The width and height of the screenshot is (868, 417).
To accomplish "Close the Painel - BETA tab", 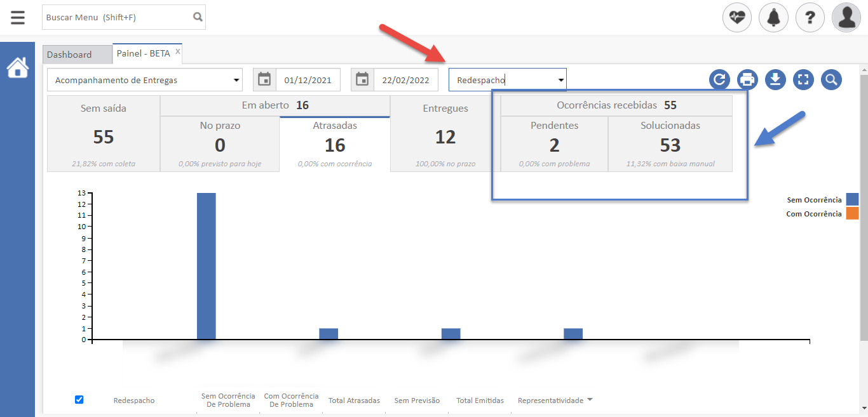I will [178, 51].
